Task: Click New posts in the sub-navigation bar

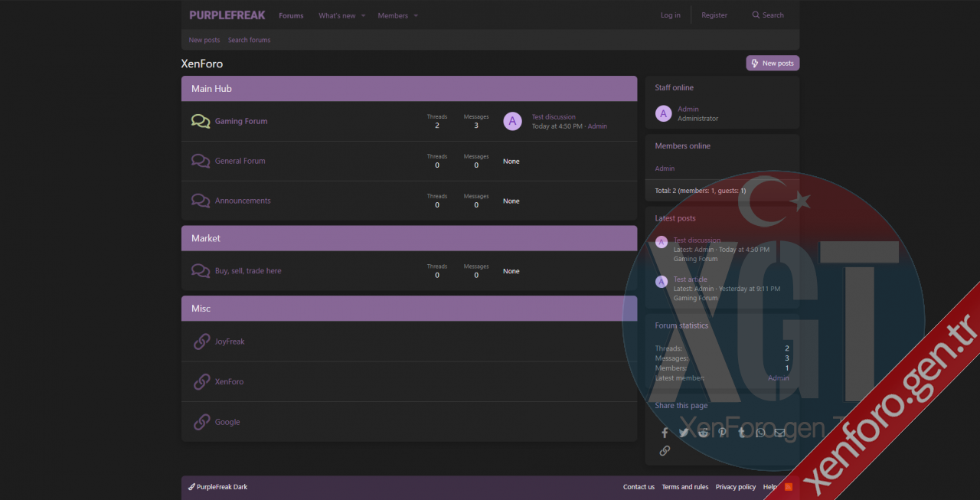Action: (x=204, y=40)
